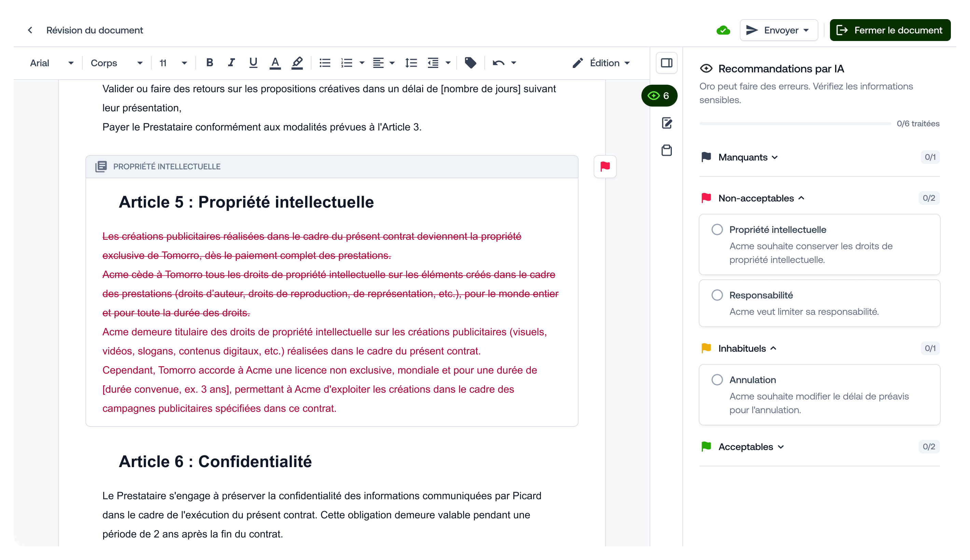Toggle italic formatting

pyautogui.click(x=231, y=63)
